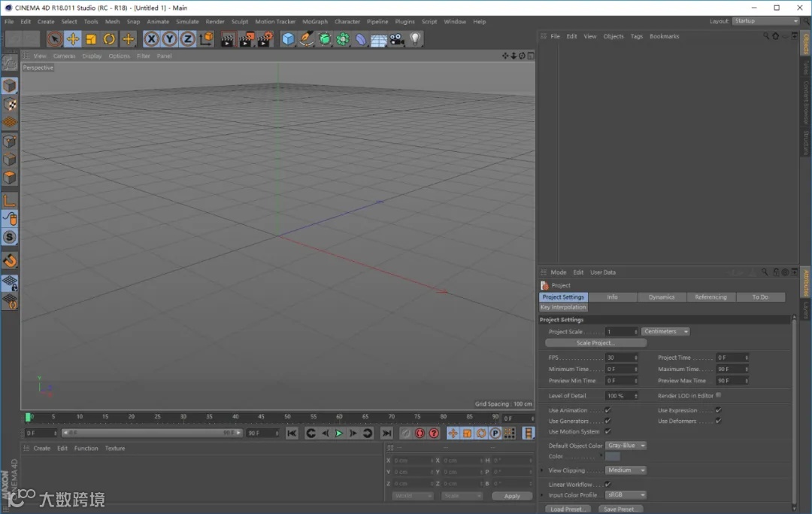Enable Polygons mode in left toolbar
This screenshot has width=812, height=514.
pyautogui.click(x=9, y=178)
